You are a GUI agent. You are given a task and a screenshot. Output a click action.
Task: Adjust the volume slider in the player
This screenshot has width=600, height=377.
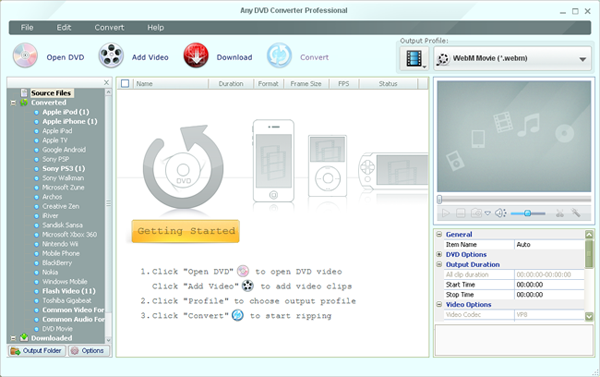(x=528, y=213)
